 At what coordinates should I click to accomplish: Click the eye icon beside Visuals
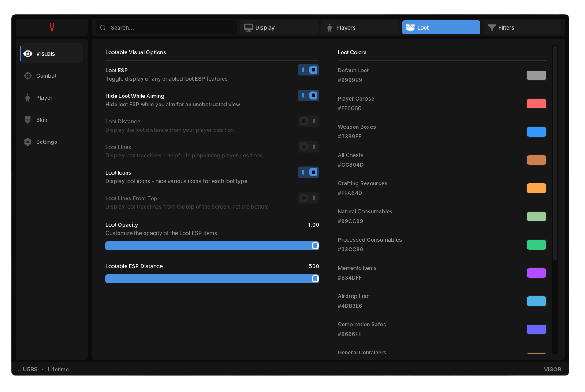pyautogui.click(x=28, y=53)
